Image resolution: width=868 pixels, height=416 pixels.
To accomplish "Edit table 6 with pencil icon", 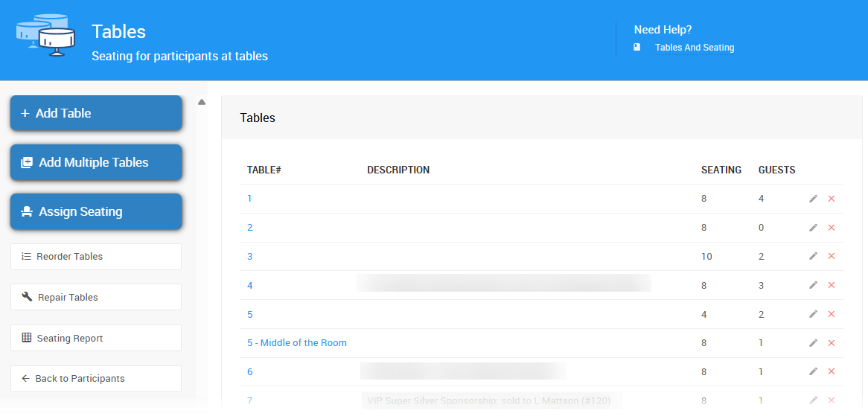I will point(813,372).
